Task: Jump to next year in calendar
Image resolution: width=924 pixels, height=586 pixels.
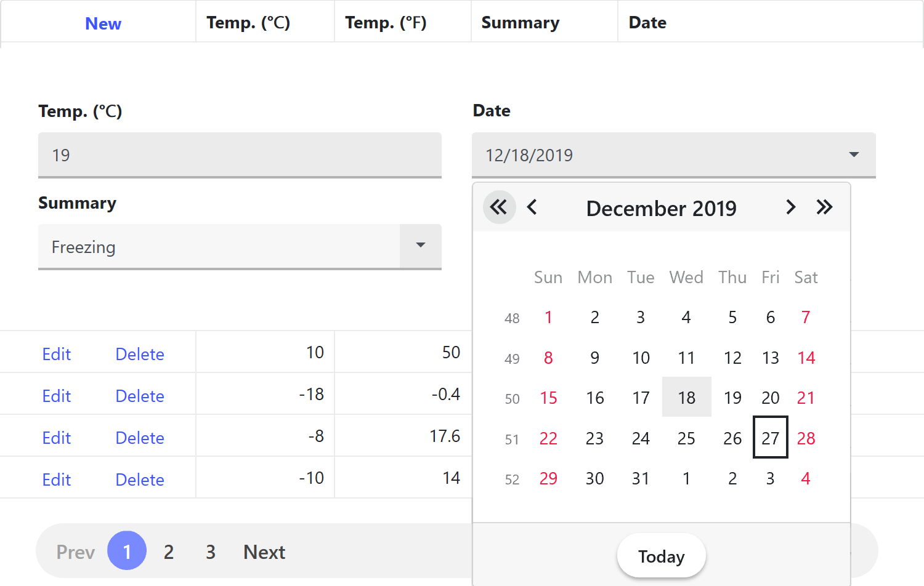Action: (x=824, y=207)
